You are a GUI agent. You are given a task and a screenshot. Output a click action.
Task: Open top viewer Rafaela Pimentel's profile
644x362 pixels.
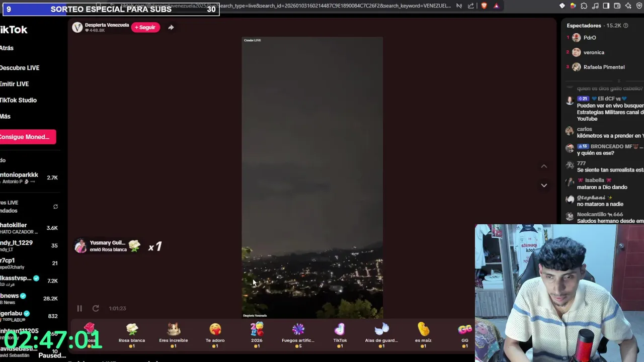point(604,67)
